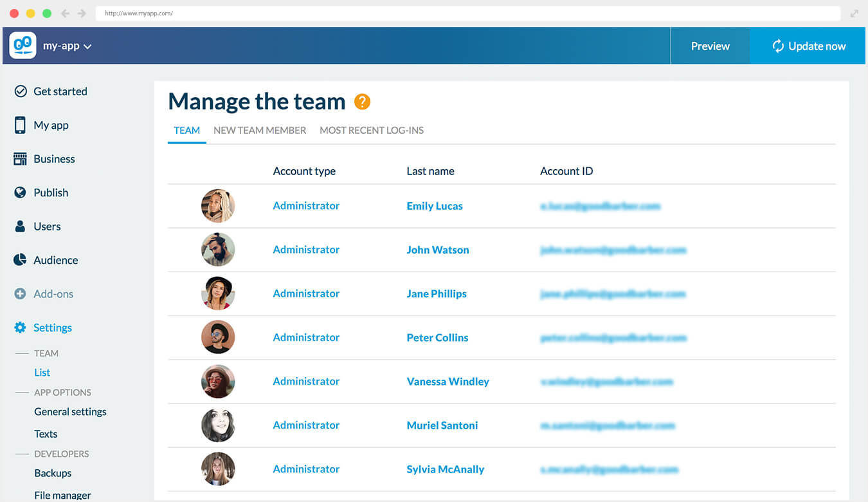Open Get started in the sidebar

[x=60, y=91]
